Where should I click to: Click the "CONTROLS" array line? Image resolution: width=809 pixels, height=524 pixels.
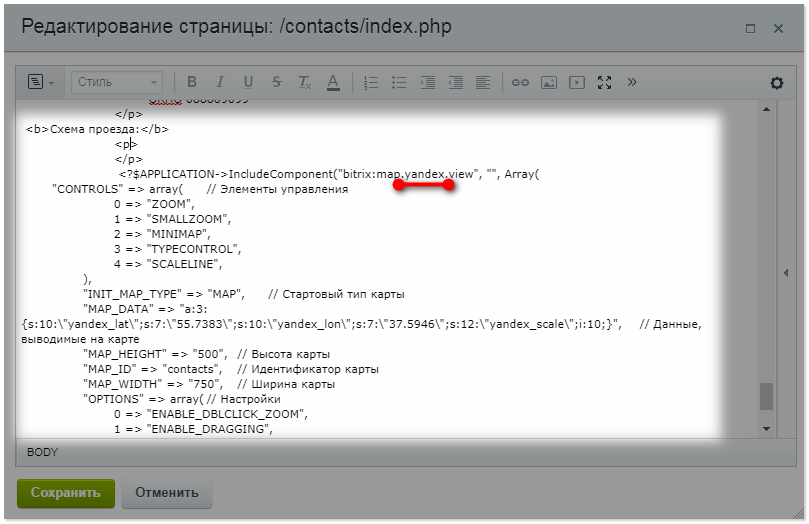(200, 189)
